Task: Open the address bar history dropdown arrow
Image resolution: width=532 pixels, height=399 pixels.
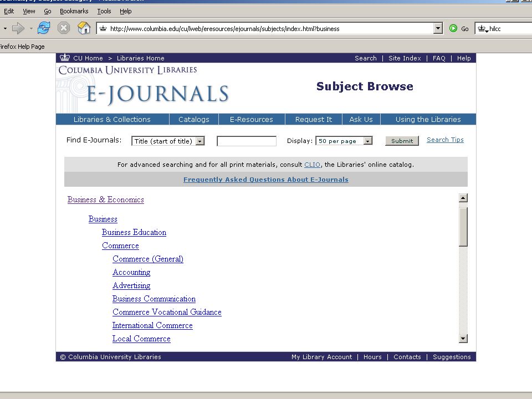Action: tap(438, 28)
